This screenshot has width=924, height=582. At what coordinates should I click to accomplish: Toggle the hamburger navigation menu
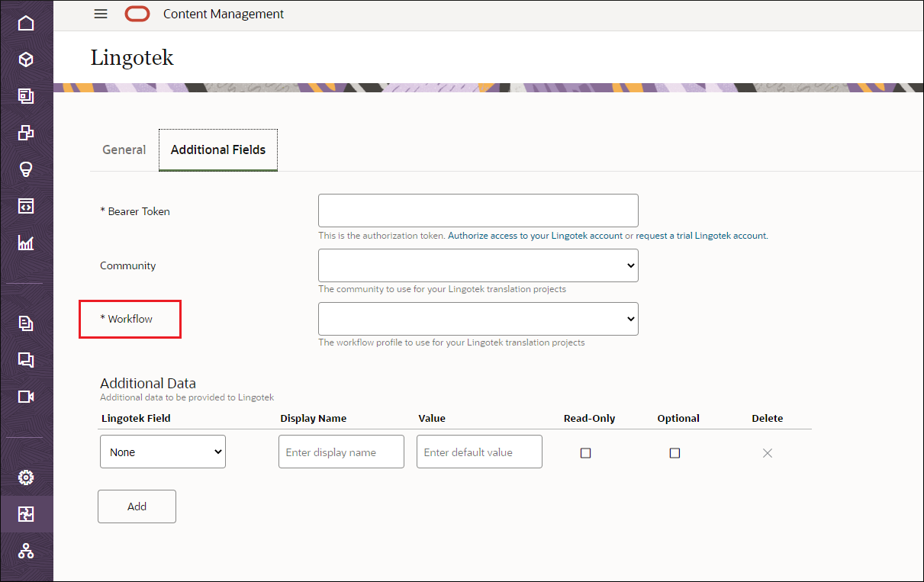tap(101, 14)
